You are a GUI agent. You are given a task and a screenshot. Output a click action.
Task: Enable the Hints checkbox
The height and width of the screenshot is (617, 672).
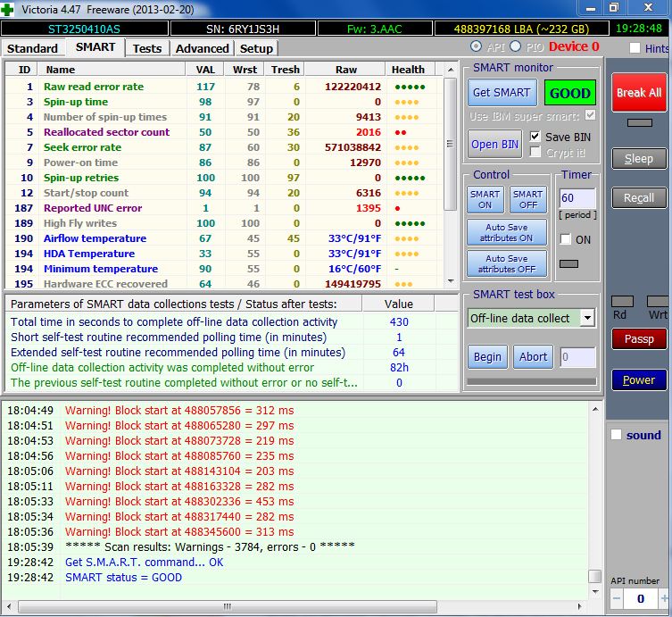tap(635, 48)
